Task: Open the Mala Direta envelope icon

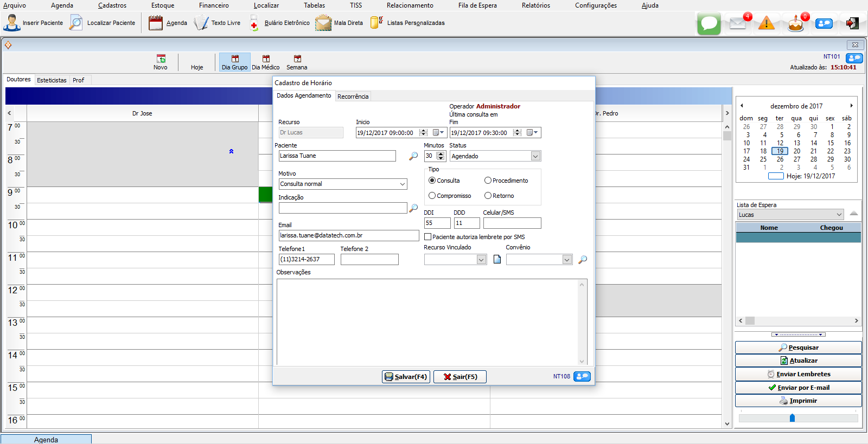Action: tap(323, 23)
